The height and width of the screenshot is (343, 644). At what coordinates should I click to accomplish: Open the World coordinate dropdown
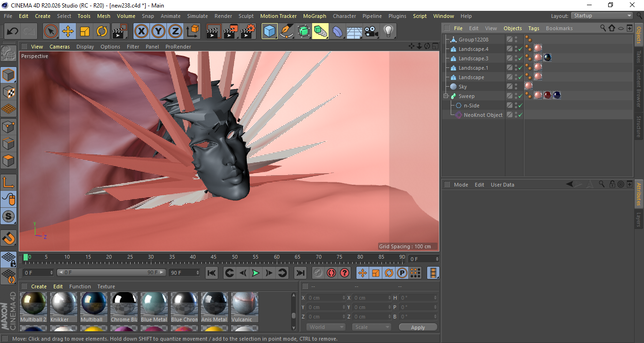point(326,327)
